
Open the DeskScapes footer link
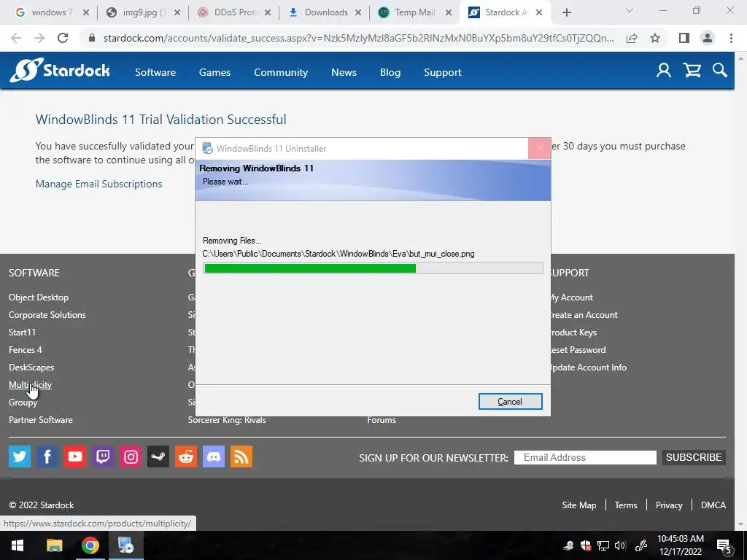[x=31, y=367]
